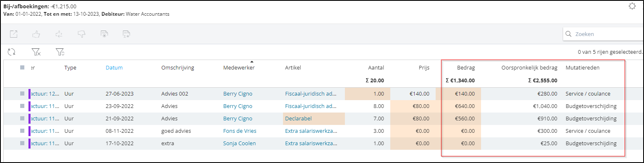Sort by the Medewerker column header
This screenshot has width=644, height=163.
click(x=239, y=68)
